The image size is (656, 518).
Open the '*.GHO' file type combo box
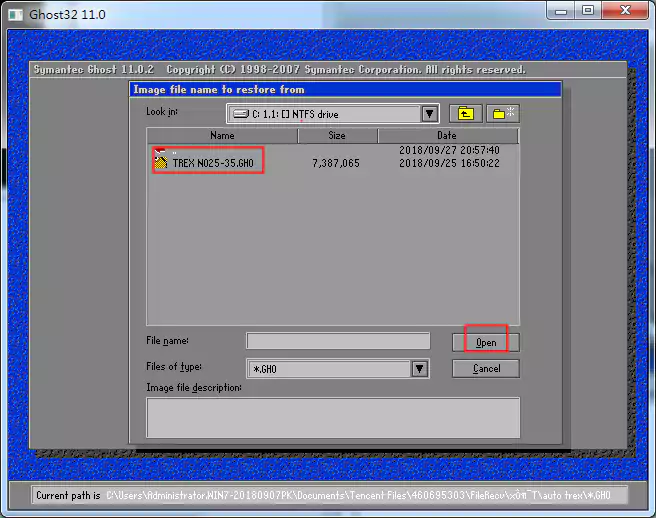click(x=330, y=369)
